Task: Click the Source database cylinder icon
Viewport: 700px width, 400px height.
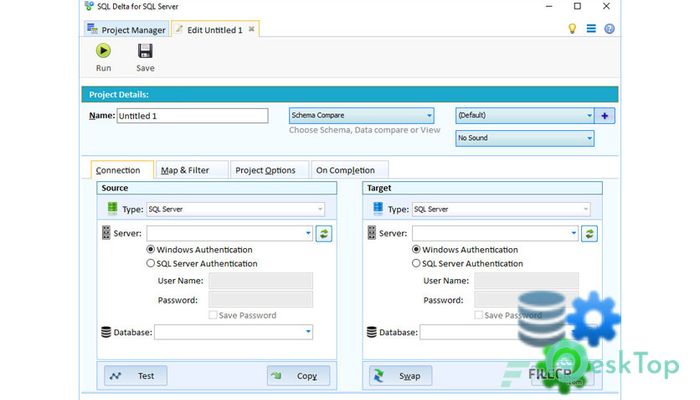Action: click(106, 332)
